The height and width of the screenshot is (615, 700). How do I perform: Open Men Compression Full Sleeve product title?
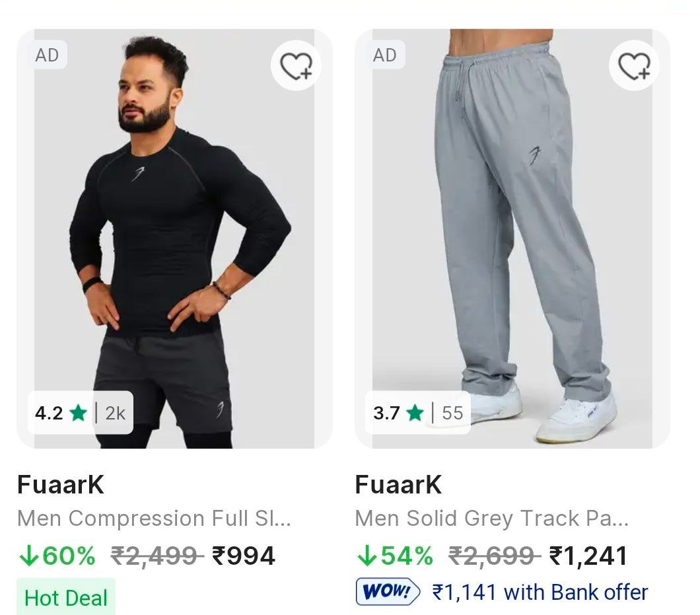tap(154, 519)
